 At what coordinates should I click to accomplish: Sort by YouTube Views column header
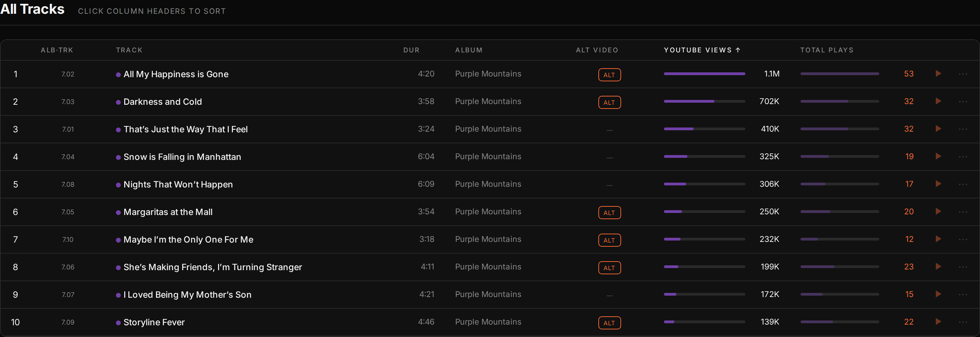[702, 50]
